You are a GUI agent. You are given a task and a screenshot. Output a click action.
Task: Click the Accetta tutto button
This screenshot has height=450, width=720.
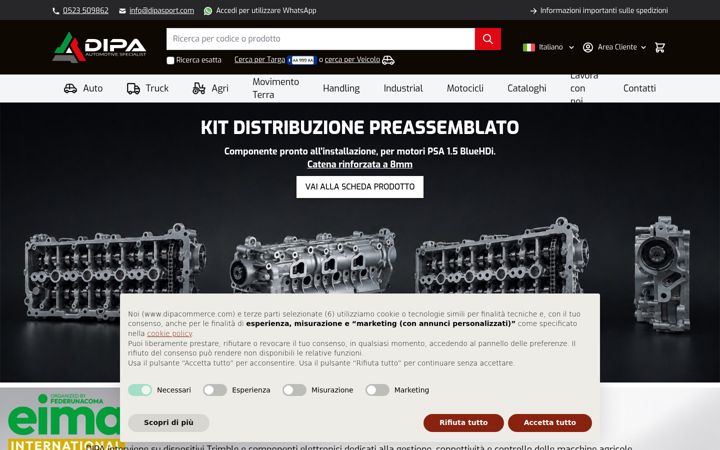pos(550,422)
